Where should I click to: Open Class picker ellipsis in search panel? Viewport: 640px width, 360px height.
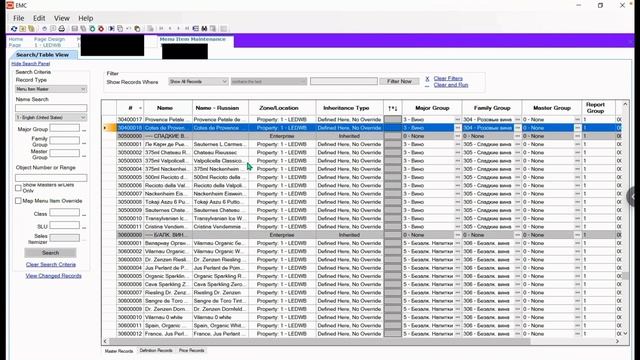84,214
